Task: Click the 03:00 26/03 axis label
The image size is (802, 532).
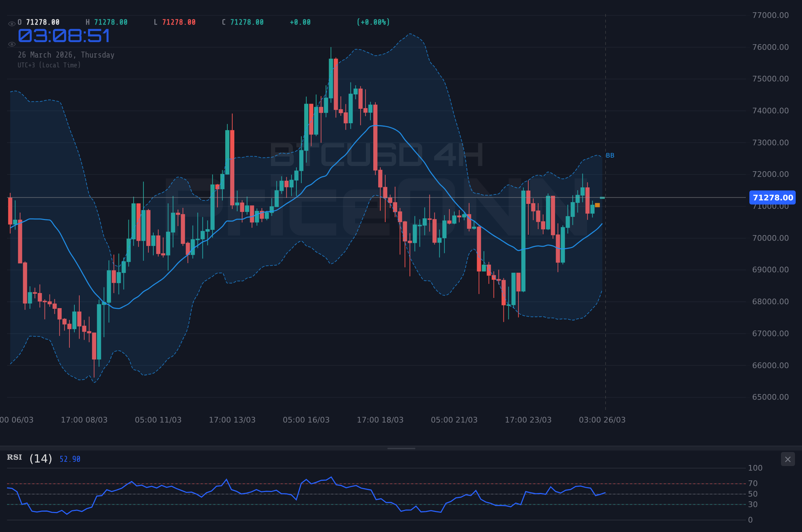Action: point(602,420)
